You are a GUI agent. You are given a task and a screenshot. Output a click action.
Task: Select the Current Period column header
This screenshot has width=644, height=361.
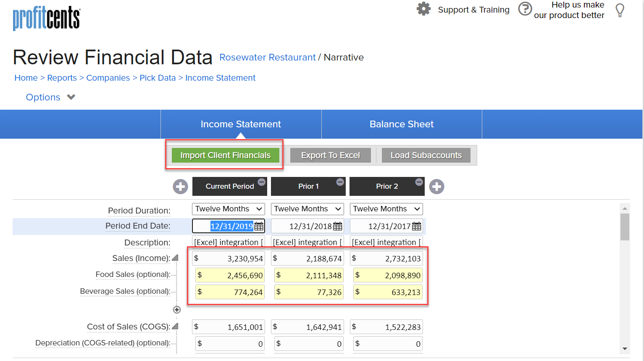click(x=230, y=186)
